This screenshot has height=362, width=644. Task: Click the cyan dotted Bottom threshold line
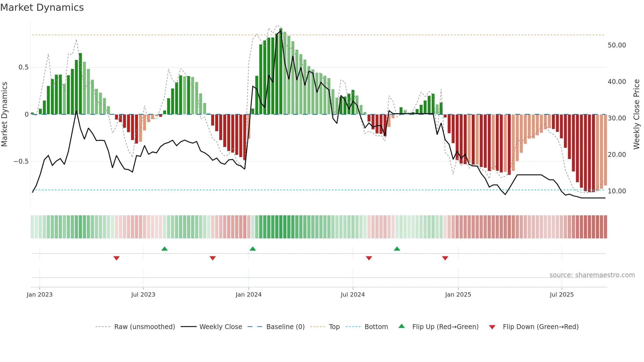click(318, 190)
